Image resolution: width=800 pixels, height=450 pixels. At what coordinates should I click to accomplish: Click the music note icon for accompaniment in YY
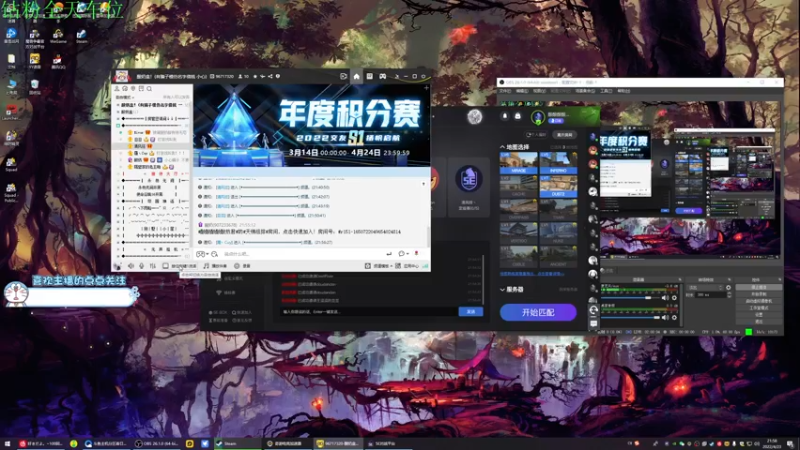click(206, 266)
